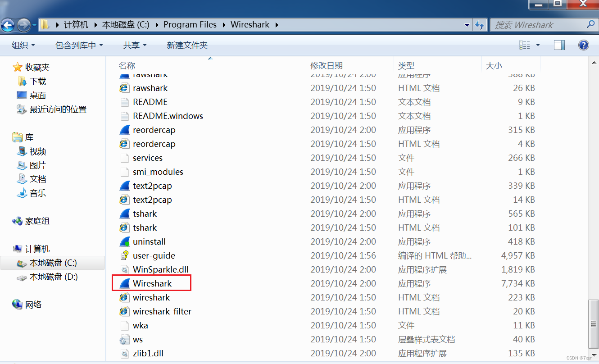Click the 库 libraries heading in sidebar
The image size is (599, 364).
coord(29,137)
